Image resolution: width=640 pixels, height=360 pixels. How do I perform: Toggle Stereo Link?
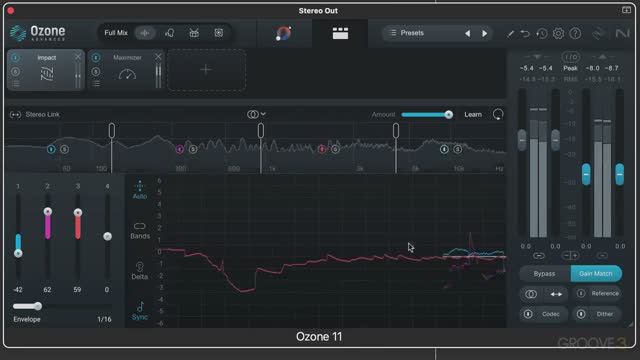[x=35, y=115]
